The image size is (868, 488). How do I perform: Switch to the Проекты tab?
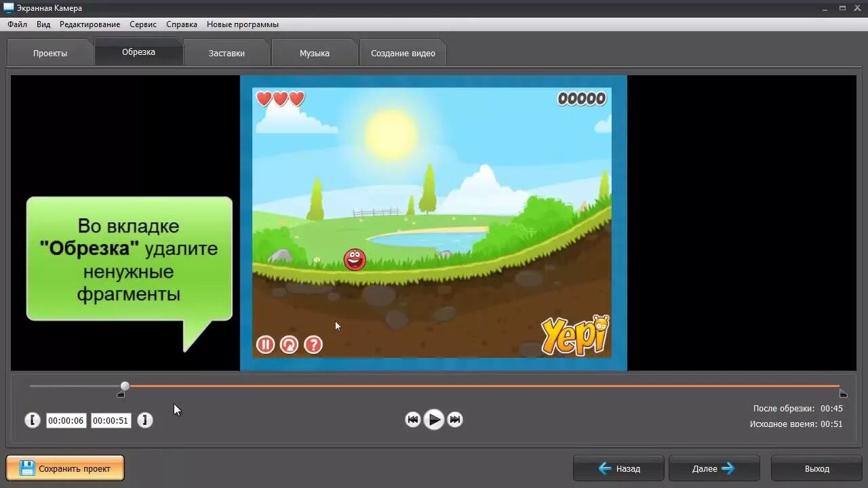(x=50, y=53)
